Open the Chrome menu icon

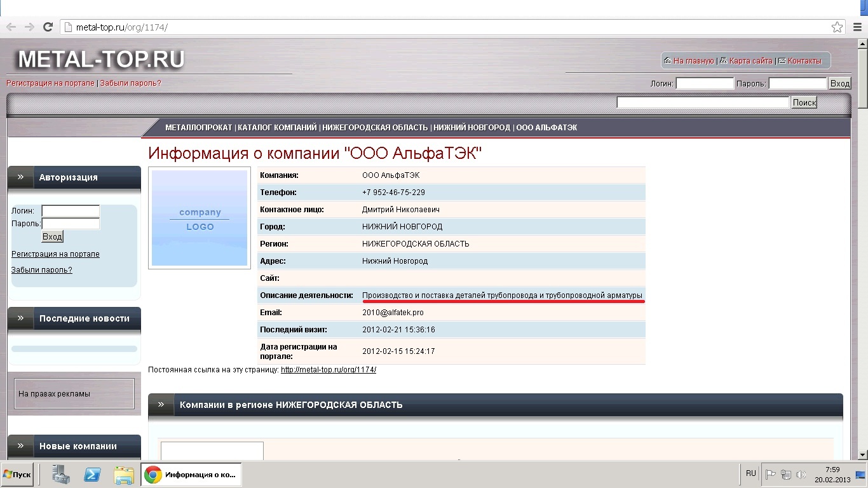point(856,27)
